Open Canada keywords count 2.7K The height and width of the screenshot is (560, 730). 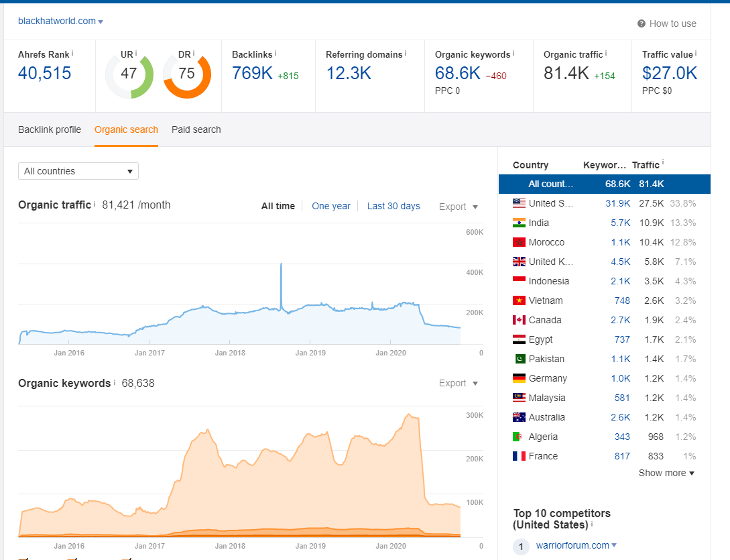(621, 320)
